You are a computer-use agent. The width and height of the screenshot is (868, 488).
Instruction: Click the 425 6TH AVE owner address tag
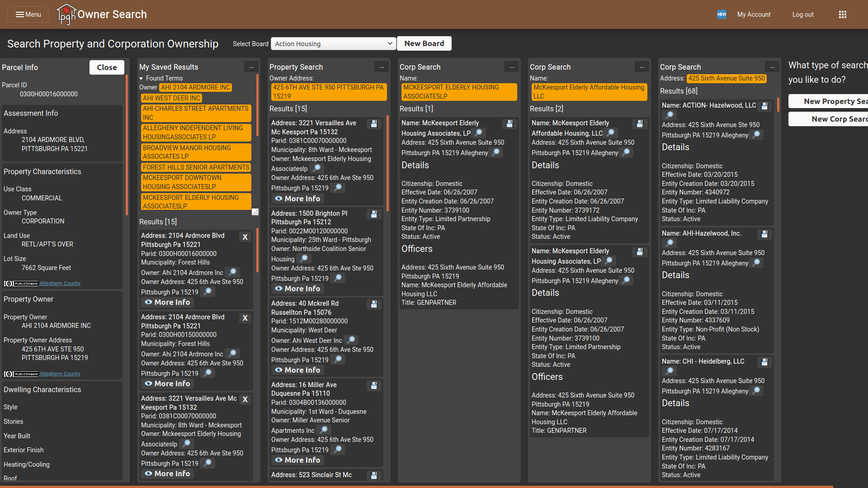pyautogui.click(x=329, y=92)
